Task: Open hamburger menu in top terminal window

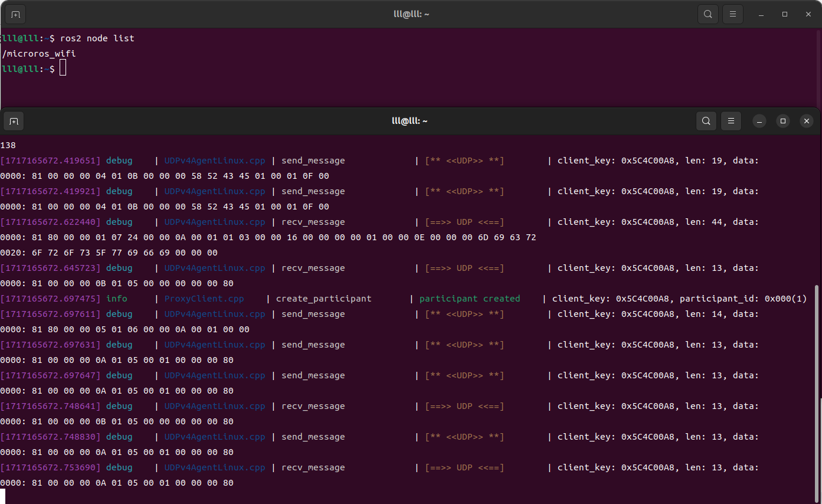Action: pyautogui.click(x=733, y=14)
